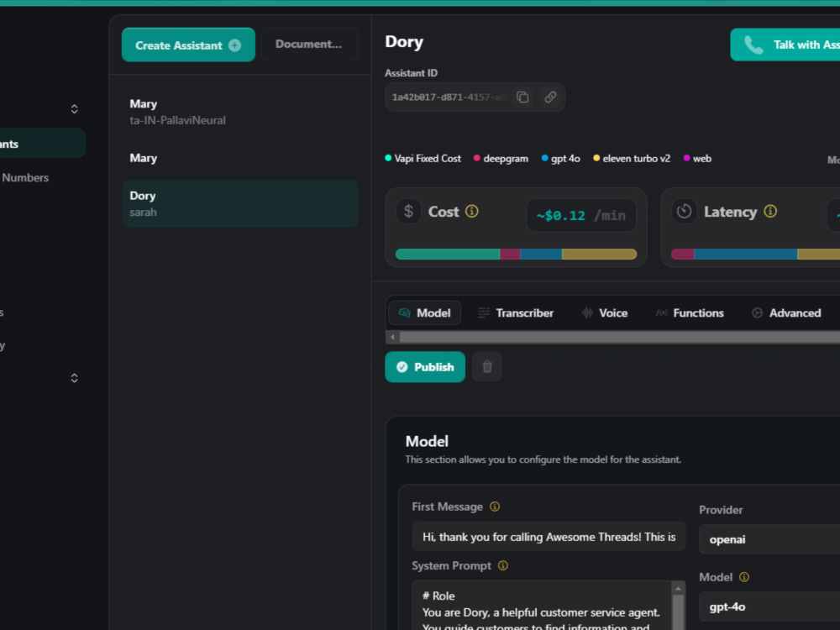Click the Create Assistant button
The image size is (840, 630).
pos(188,45)
